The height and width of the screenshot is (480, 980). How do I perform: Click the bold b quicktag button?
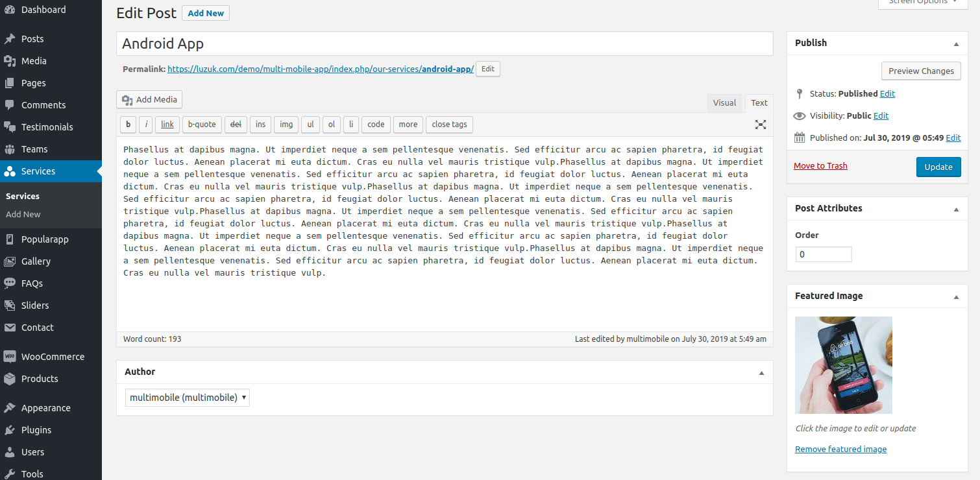(128, 125)
